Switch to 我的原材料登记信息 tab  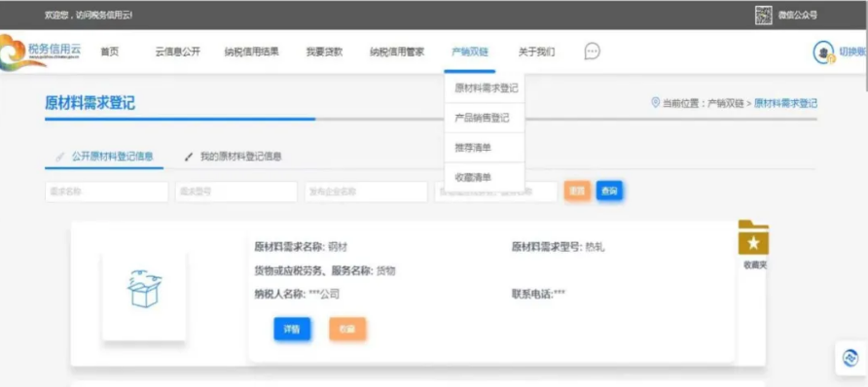click(x=234, y=157)
